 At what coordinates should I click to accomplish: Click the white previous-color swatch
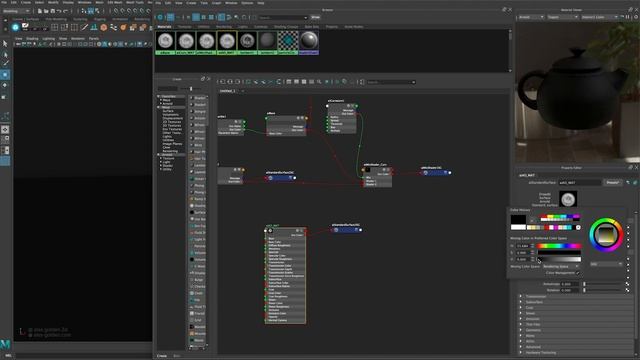point(518,227)
